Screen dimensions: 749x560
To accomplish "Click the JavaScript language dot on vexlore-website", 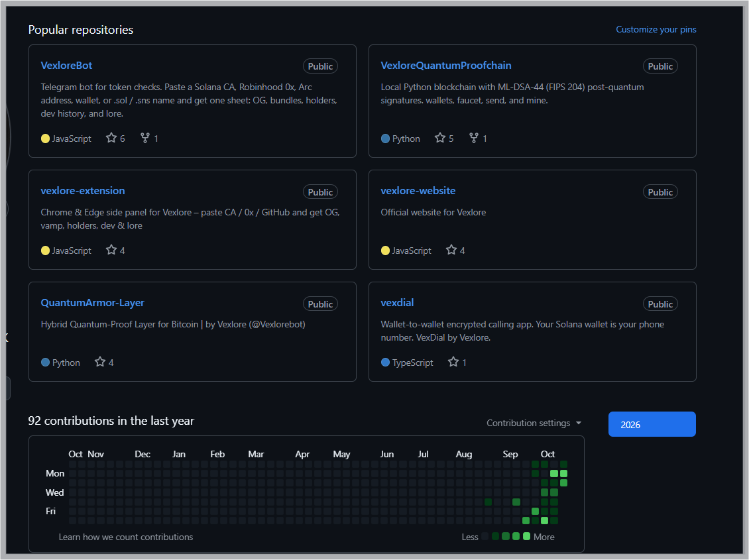I will (386, 251).
